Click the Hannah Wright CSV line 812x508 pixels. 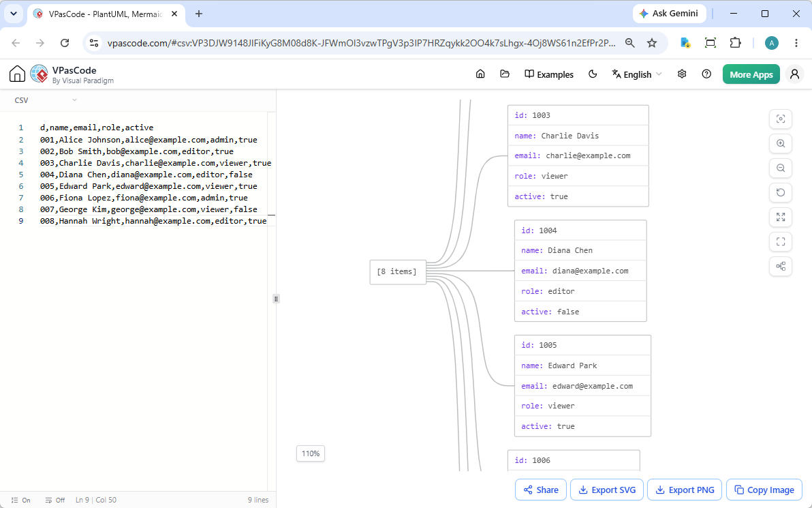pyautogui.click(x=153, y=221)
